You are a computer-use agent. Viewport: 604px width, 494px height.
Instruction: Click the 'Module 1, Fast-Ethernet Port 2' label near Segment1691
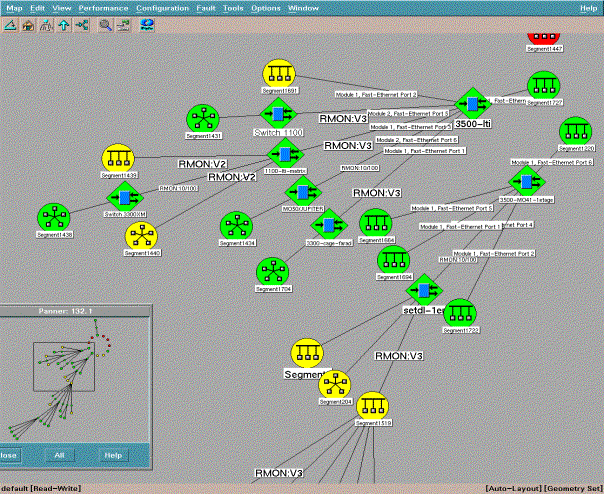point(376,94)
